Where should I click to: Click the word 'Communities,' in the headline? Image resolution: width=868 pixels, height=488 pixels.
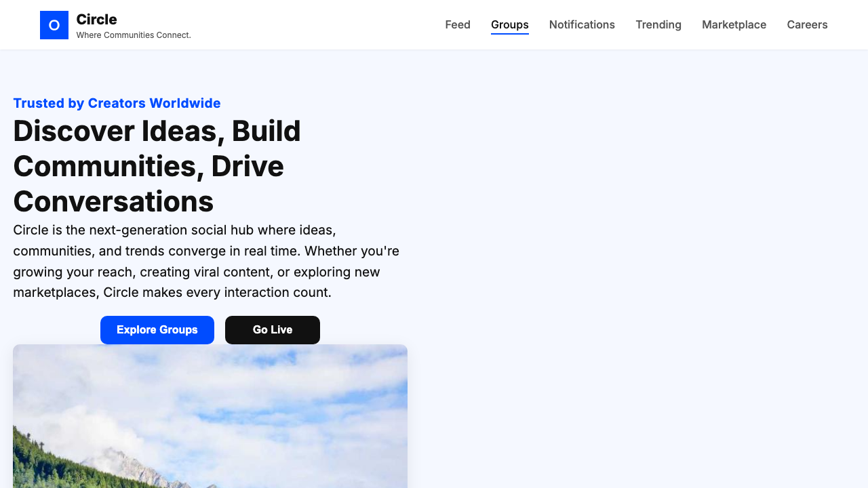108,166
